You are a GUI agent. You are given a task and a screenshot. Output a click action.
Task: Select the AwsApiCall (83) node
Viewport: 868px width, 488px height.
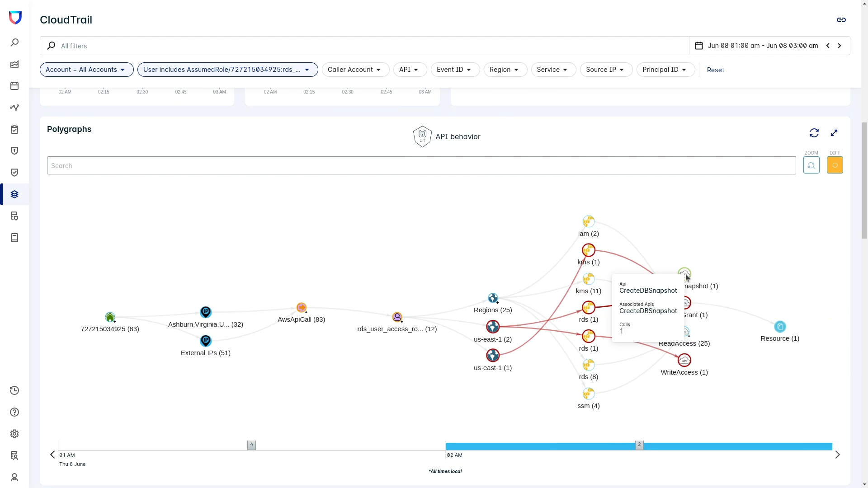coord(302,308)
